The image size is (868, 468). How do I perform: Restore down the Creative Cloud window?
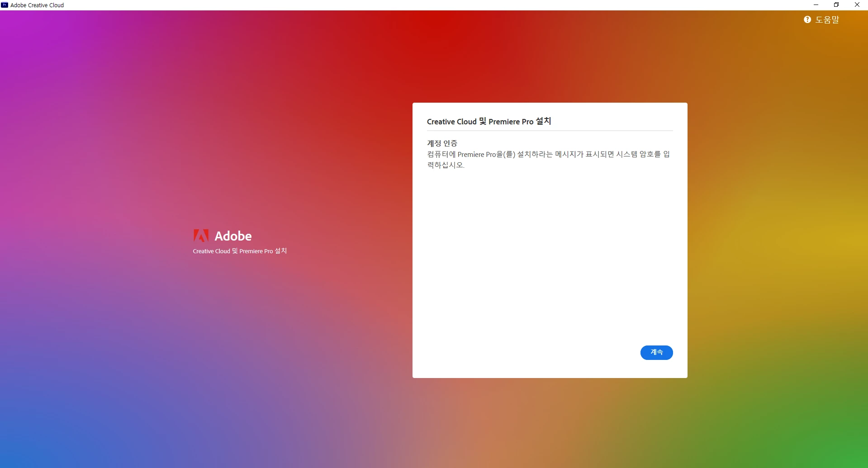pos(836,5)
